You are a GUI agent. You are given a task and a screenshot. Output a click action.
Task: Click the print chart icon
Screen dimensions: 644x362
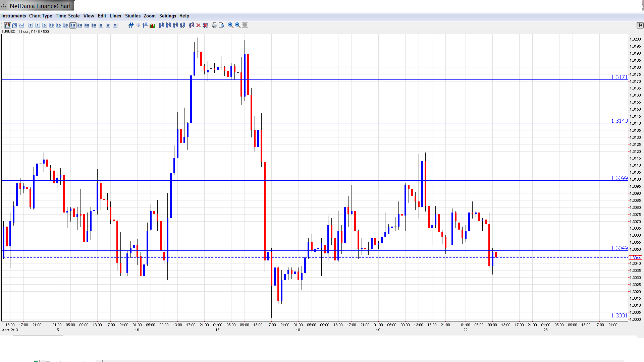point(215,25)
